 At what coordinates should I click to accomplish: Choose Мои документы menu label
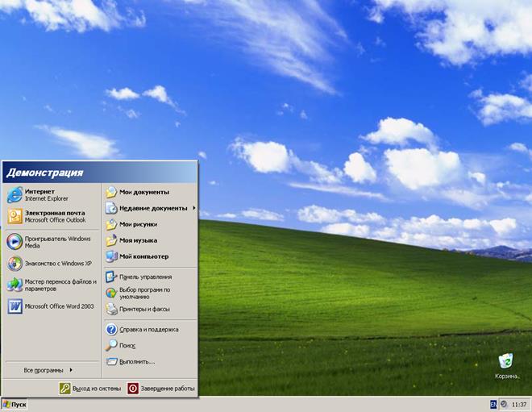(x=144, y=192)
